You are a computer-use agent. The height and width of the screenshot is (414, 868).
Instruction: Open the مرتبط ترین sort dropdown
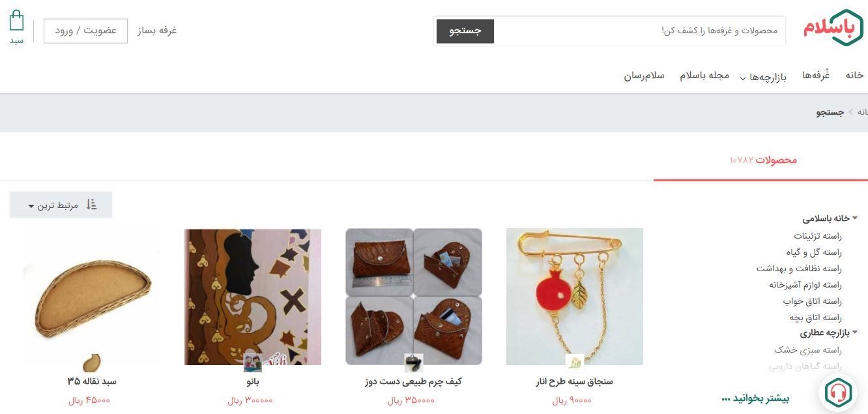point(61,205)
